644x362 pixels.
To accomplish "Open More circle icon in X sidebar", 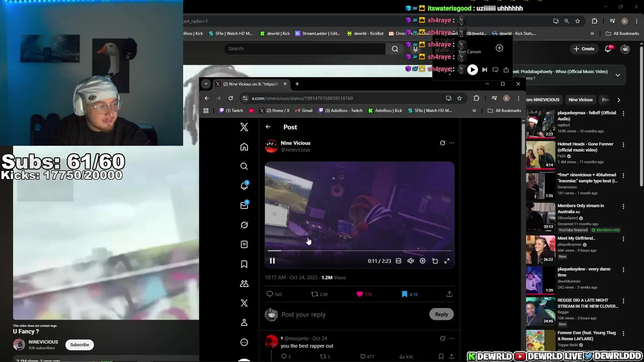I will [244, 342].
